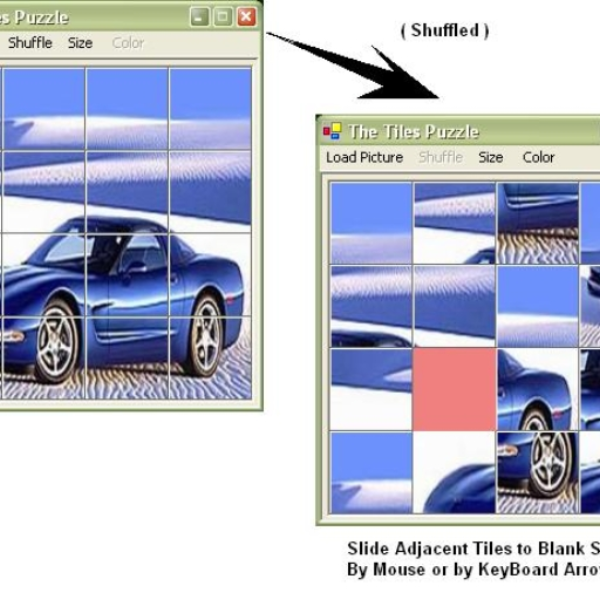Click the pink blank tile
Image resolution: width=600 pixels, height=600 pixels.
point(454,389)
